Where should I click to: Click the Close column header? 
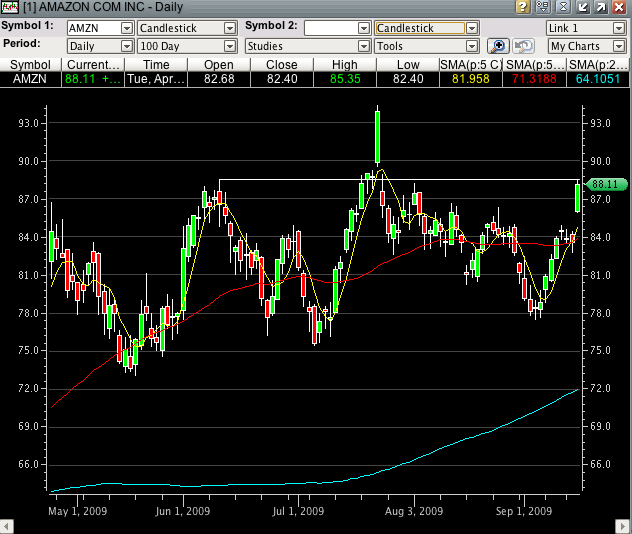pyautogui.click(x=281, y=65)
